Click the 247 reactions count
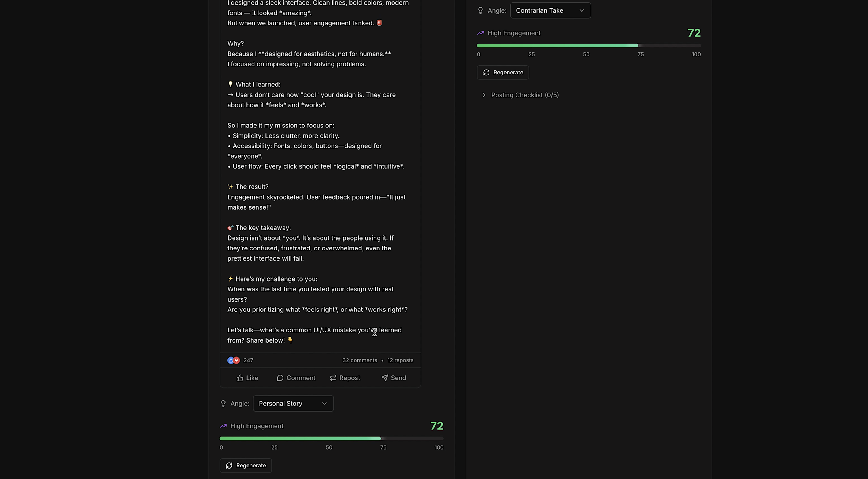 [x=248, y=360]
